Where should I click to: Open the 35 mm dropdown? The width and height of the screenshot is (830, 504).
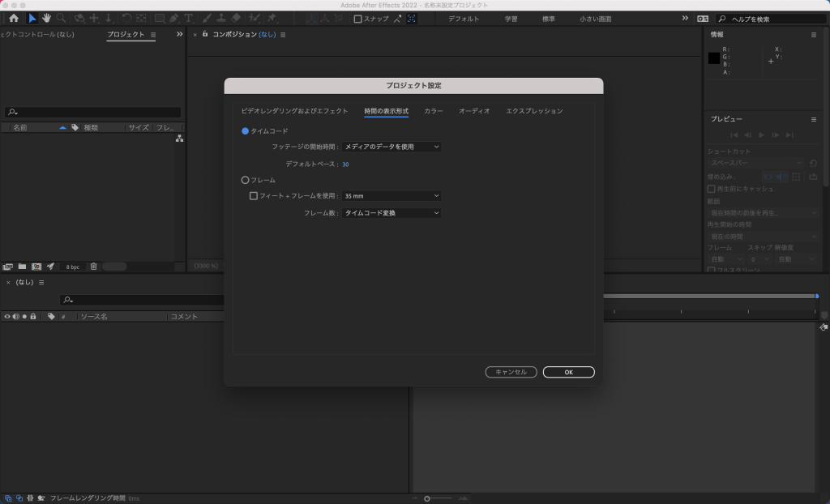pos(391,196)
